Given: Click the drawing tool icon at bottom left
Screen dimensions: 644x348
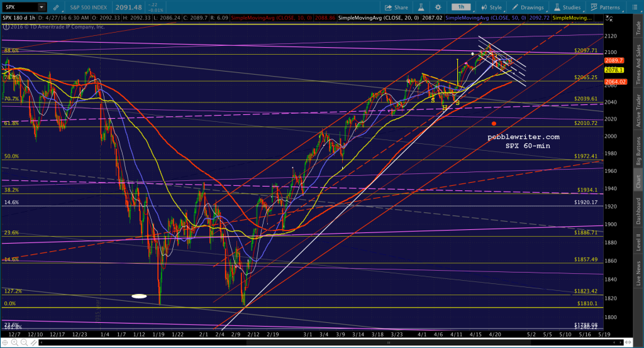Looking at the screenshot, I should tap(33, 342).
